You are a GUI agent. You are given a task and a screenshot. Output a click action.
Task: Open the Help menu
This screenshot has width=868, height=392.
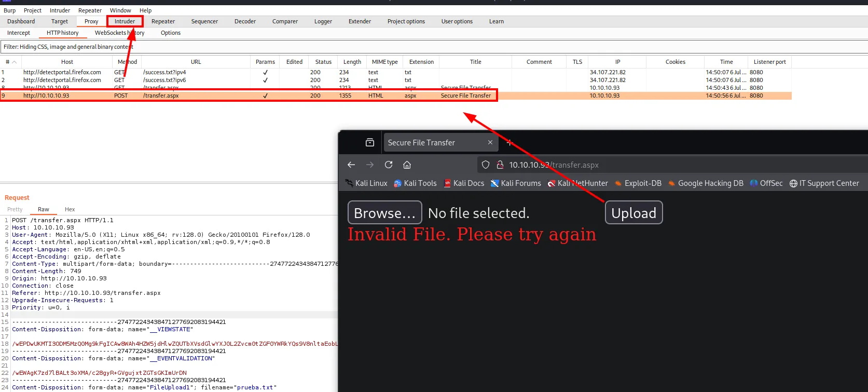(145, 10)
